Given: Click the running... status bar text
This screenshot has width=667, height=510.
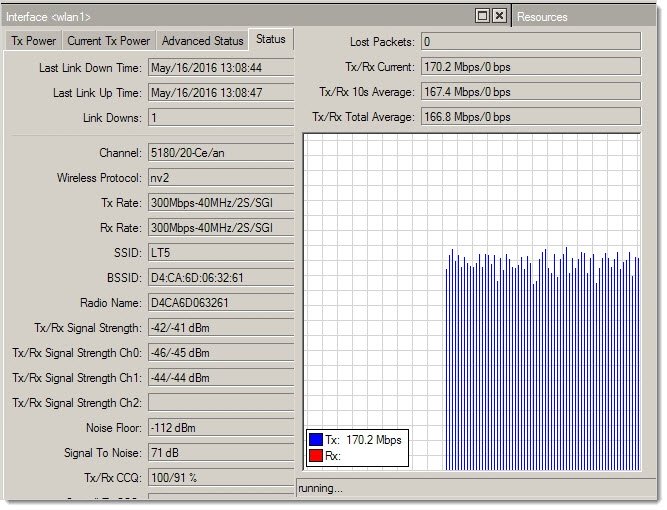Looking at the screenshot, I should tap(320, 488).
